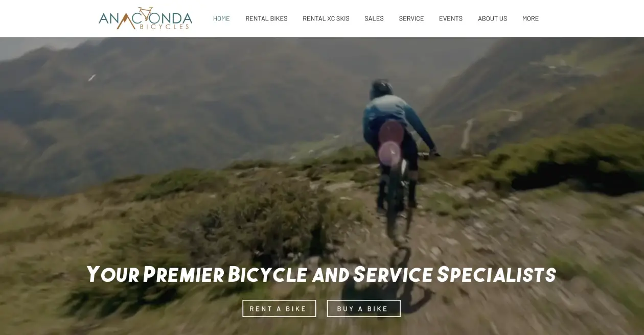This screenshot has width=644, height=335.
Task: Visit the ABOUT US page
Action: coord(493,18)
